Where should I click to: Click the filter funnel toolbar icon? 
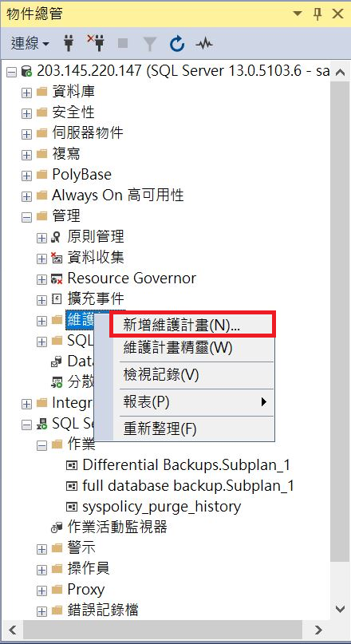tap(150, 43)
